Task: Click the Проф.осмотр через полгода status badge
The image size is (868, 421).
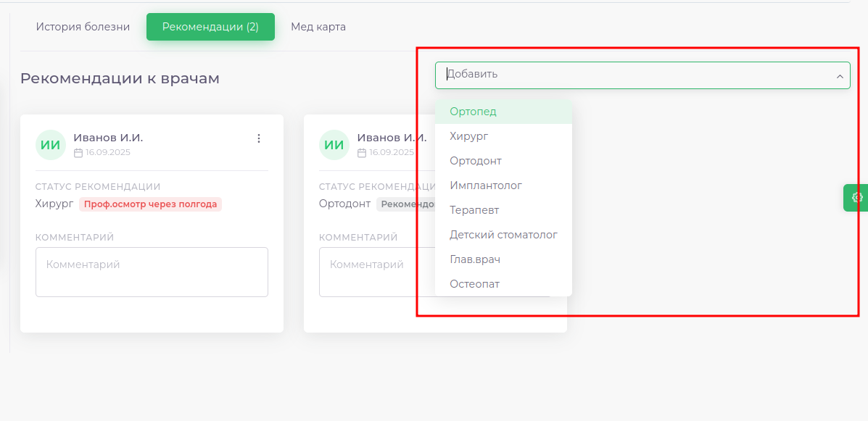Action: (x=149, y=204)
